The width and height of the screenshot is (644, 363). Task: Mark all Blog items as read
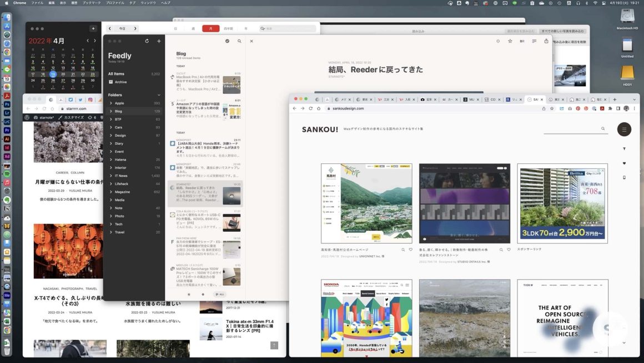[x=227, y=41]
